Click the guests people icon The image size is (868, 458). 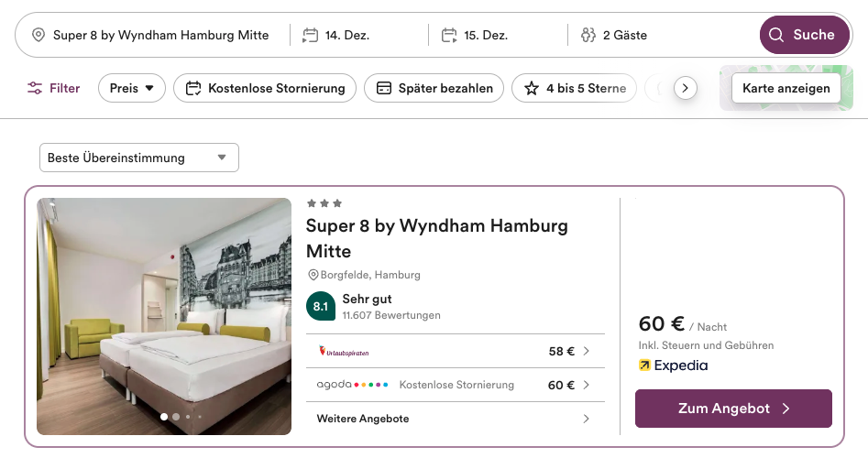coord(588,35)
